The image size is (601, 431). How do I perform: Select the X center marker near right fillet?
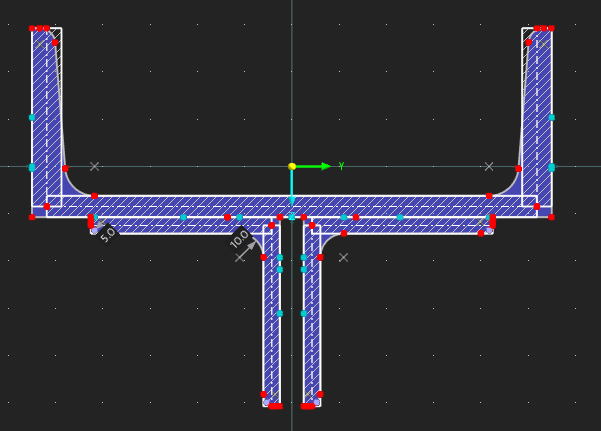tap(489, 166)
